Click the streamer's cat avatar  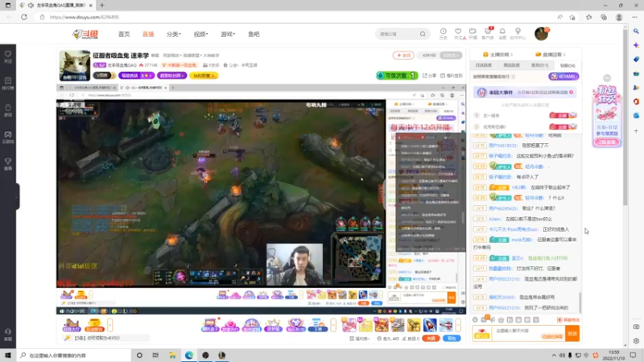[x=75, y=65]
